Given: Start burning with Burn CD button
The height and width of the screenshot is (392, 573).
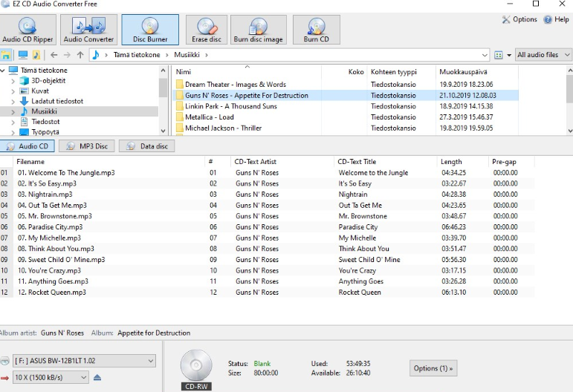Looking at the screenshot, I should tap(317, 30).
